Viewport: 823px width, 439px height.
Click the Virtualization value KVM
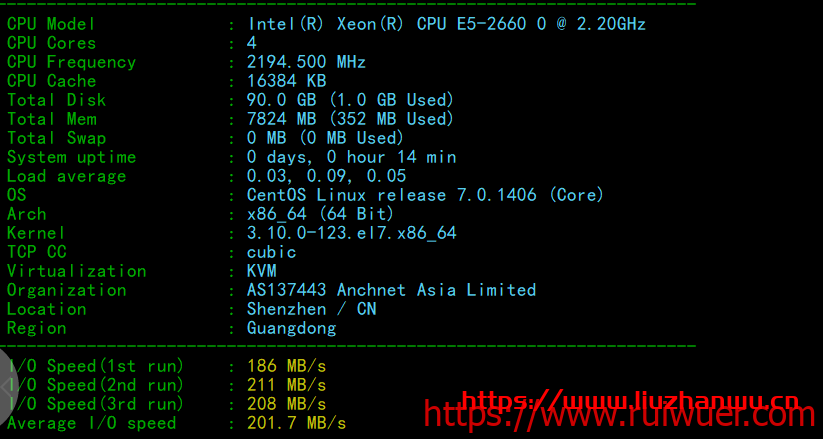(262, 271)
